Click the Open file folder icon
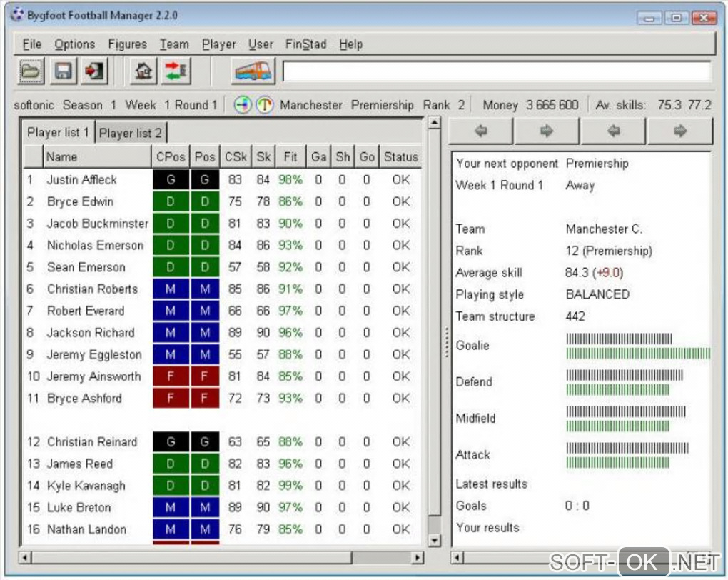The width and height of the screenshot is (728, 580). coord(31,71)
